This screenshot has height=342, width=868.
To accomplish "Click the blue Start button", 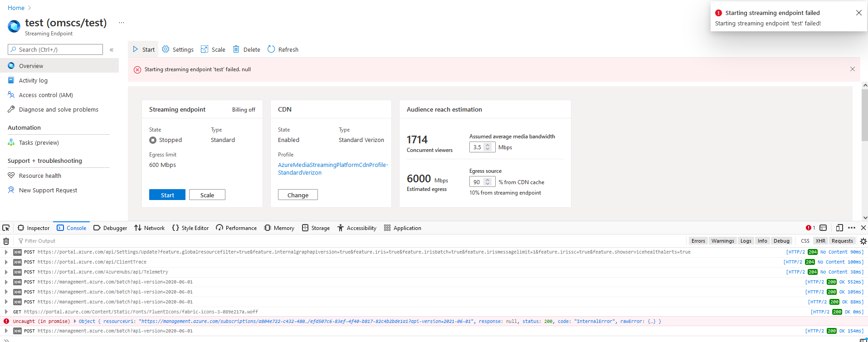I will (167, 195).
